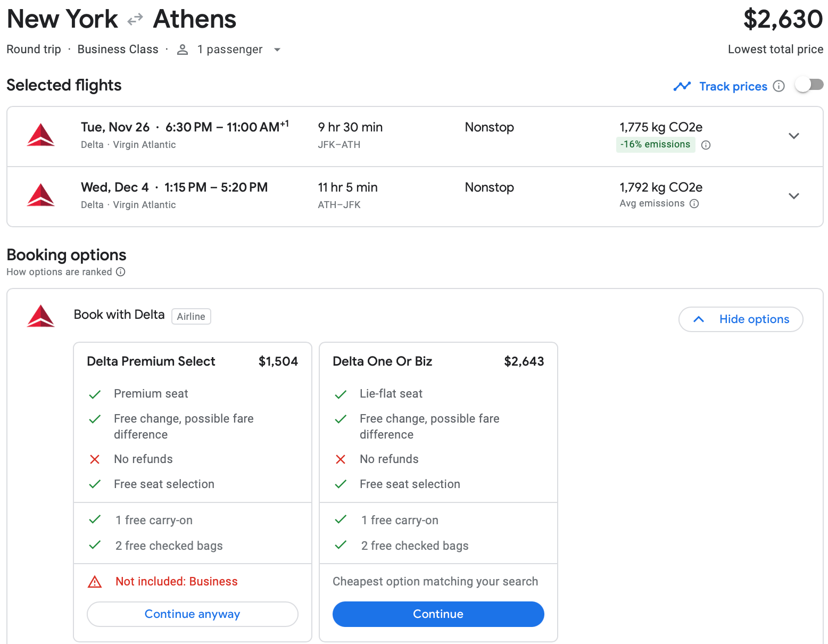Click the red X beside No refunds in Premium Select
Screen dimensions: 828x644
95,459
